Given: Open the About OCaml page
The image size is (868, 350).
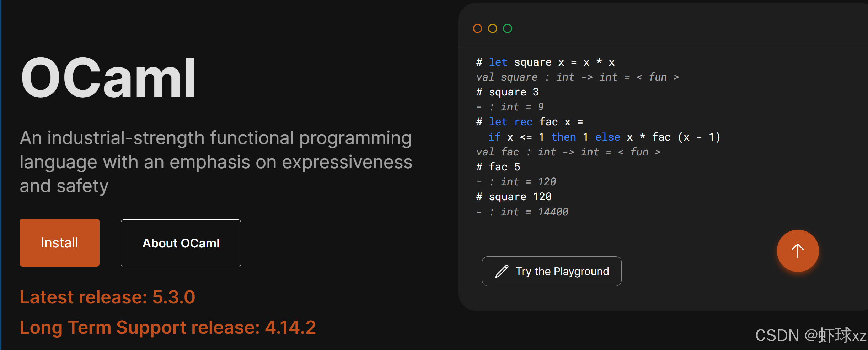Looking at the screenshot, I should [x=181, y=243].
